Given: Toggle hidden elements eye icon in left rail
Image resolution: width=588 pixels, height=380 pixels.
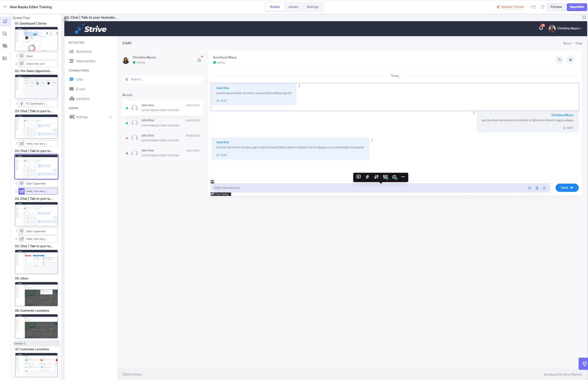Looking at the screenshot, I should click(5, 46).
